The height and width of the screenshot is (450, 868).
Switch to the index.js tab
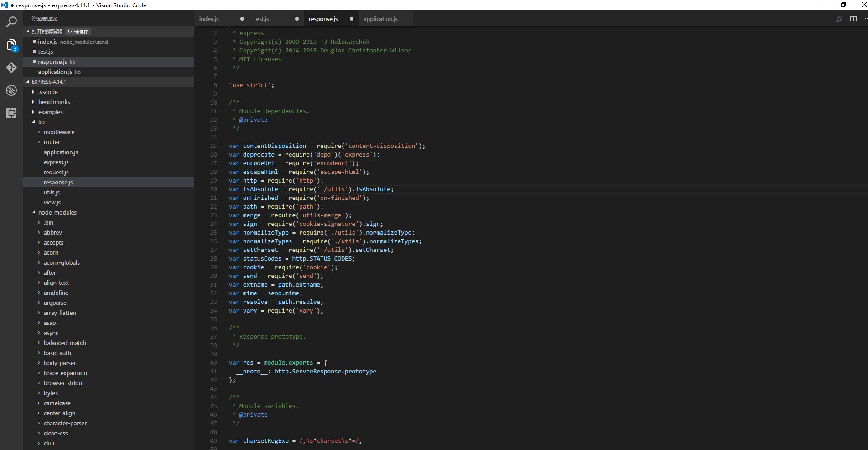(222, 19)
